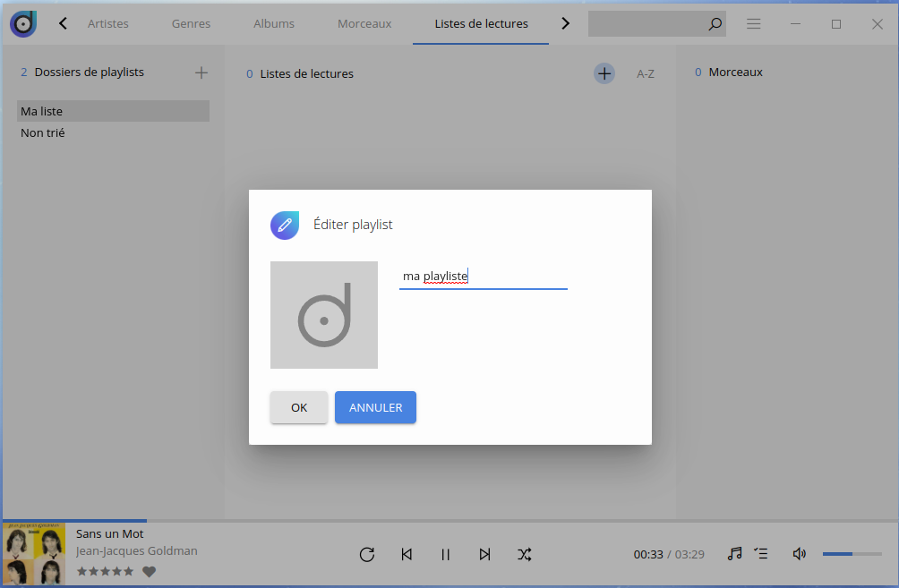Open the play queue list icon
This screenshot has width=899, height=588.
[761, 554]
